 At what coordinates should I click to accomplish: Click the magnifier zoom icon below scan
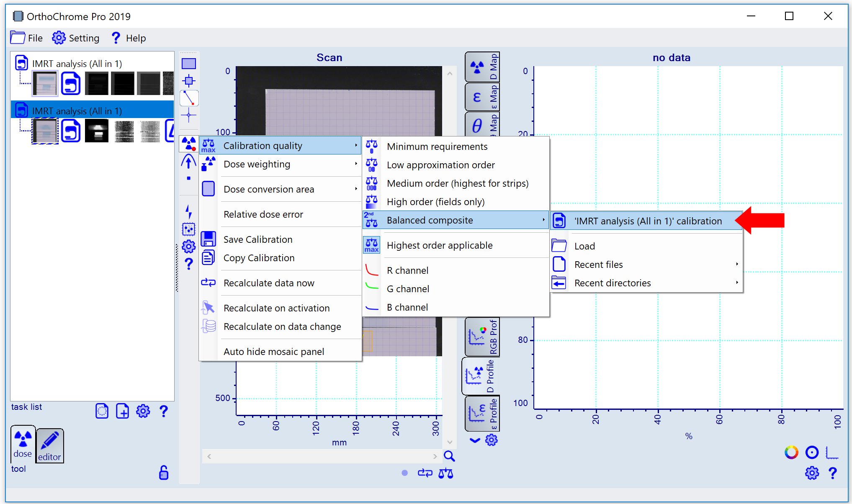pyautogui.click(x=449, y=456)
